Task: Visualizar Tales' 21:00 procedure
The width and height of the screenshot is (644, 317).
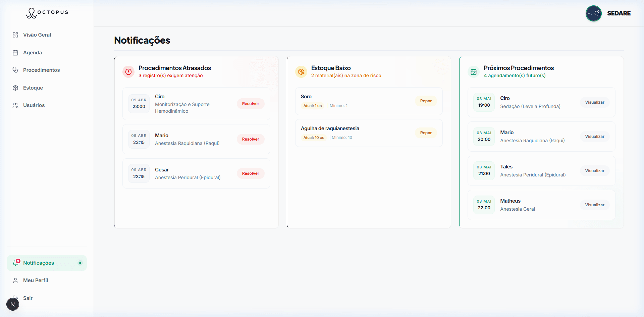Action: coord(595,171)
